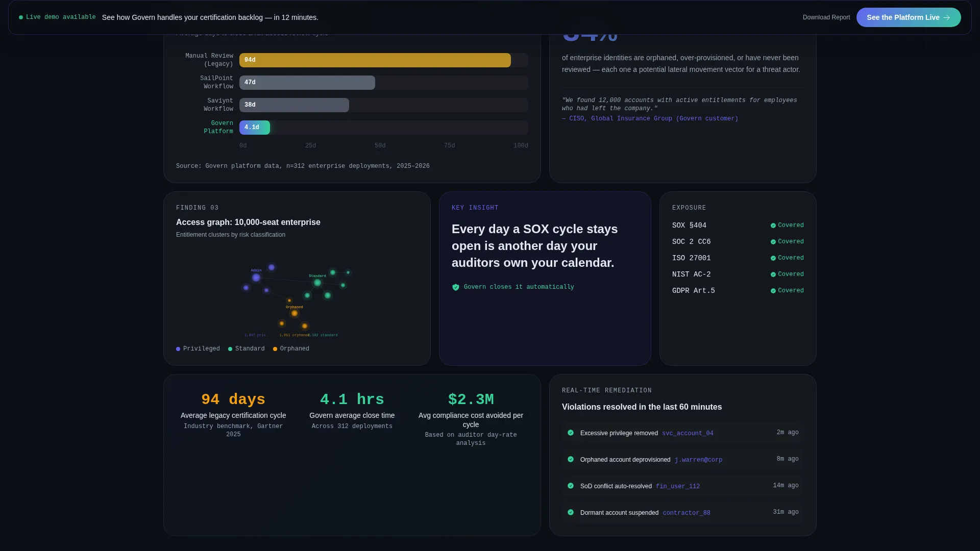Open the Download Report link
980x551 pixels.
[x=826, y=17]
